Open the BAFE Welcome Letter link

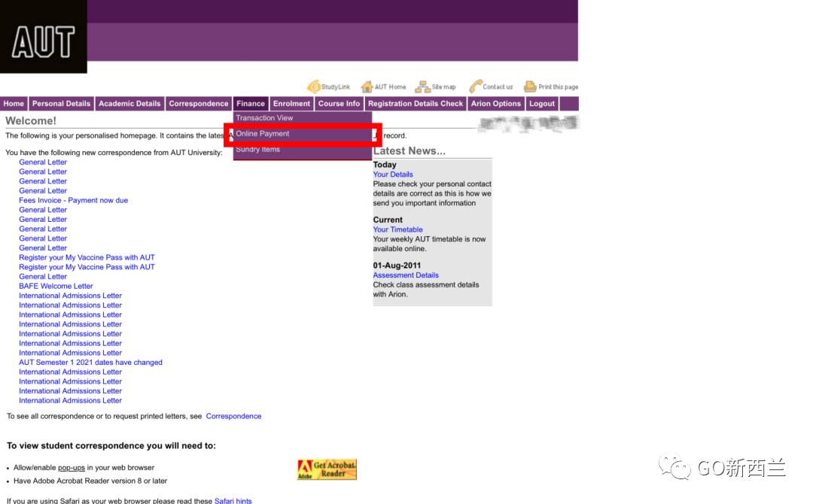click(x=56, y=286)
